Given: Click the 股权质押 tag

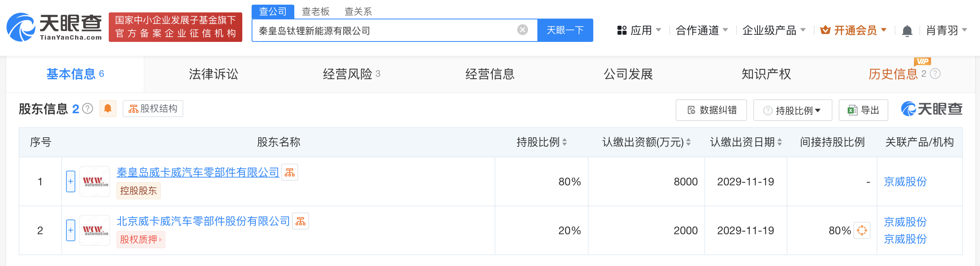Looking at the screenshot, I should point(141,239).
